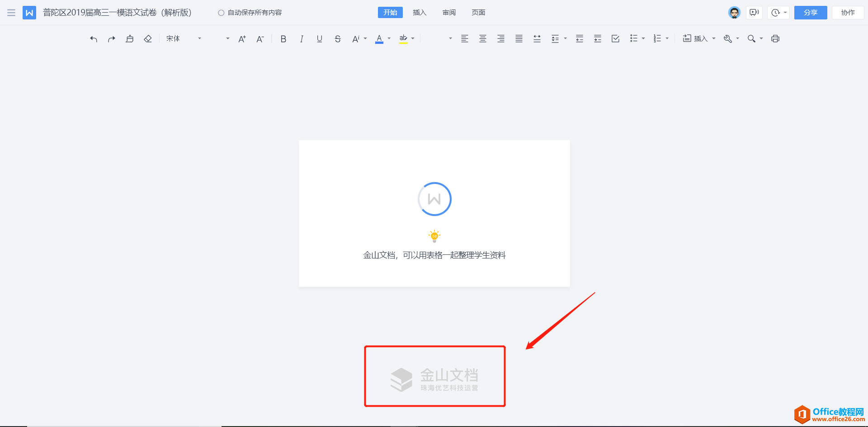
Task: Toggle bold formatting
Action: pos(283,39)
